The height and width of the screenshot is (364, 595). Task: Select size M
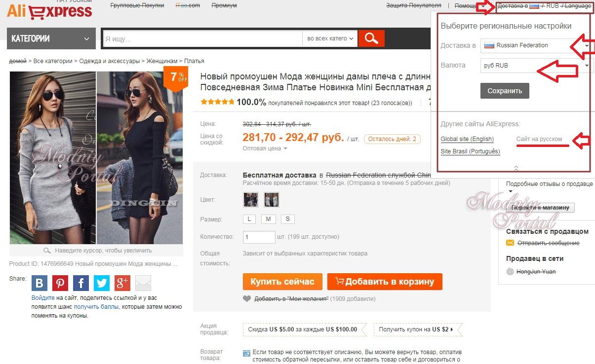(268, 219)
